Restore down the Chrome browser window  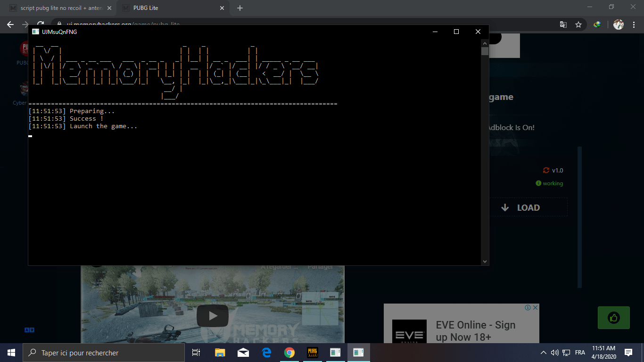coord(611,7)
